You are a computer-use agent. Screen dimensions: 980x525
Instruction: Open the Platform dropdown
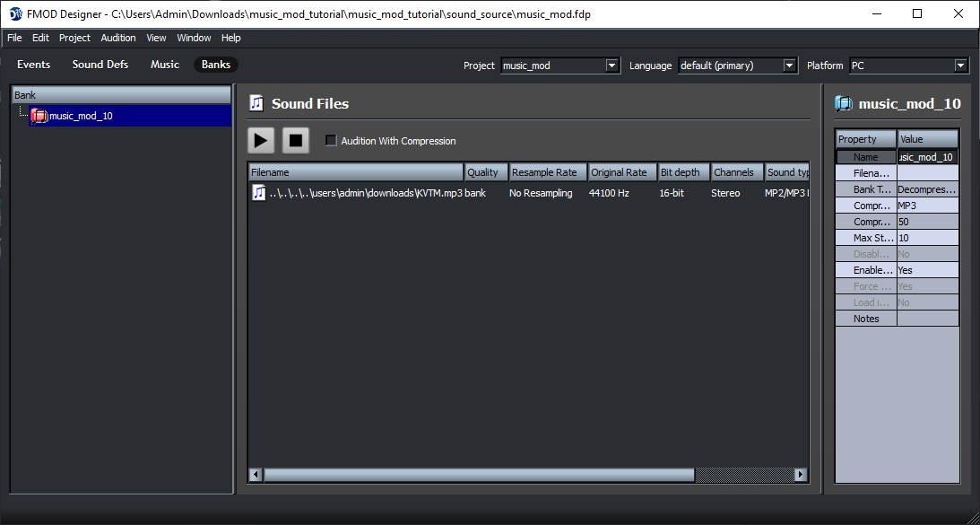(x=960, y=66)
